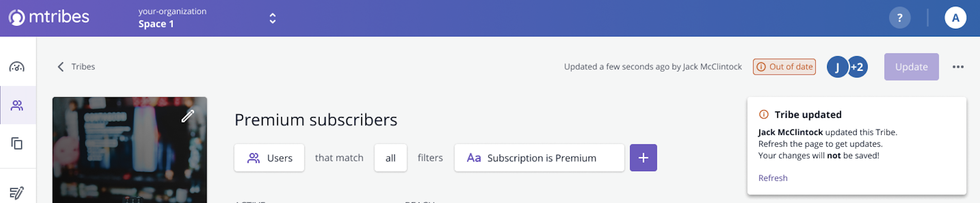Go back to Tribes list
The width and height of the screenshot is (980, 203).
click(x=76, y=67)
